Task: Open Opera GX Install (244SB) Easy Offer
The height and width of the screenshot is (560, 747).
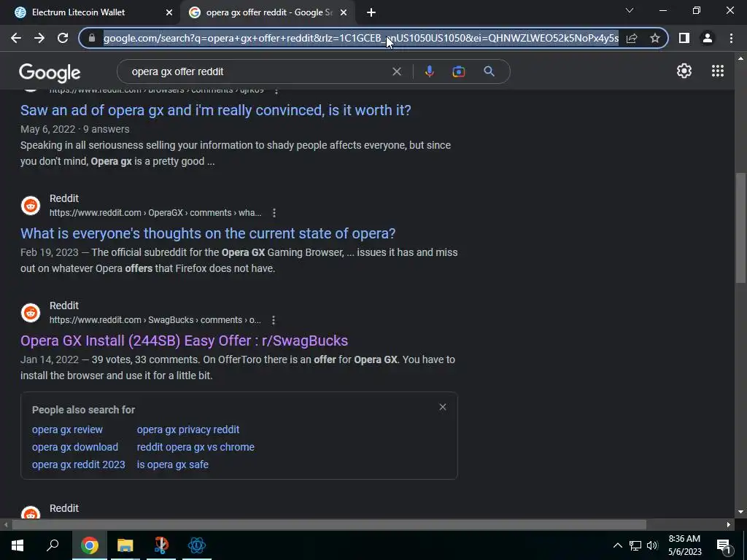Action: [x=184, y=341]
